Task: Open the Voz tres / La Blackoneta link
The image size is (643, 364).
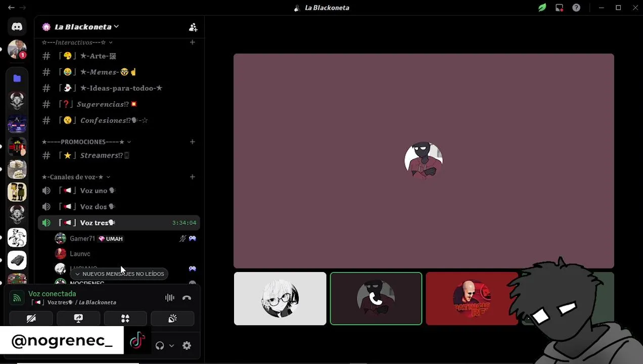Action: [x=74, y=302]
